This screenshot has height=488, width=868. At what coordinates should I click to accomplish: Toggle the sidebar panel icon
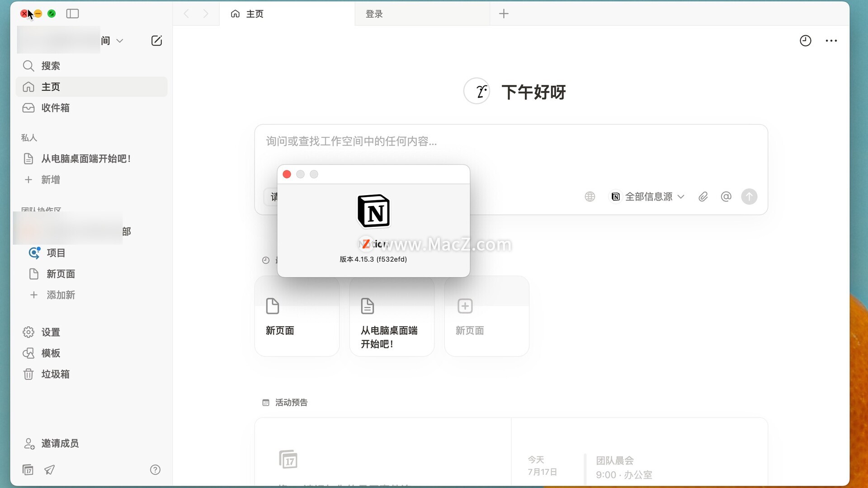click(x=72, y=14)
